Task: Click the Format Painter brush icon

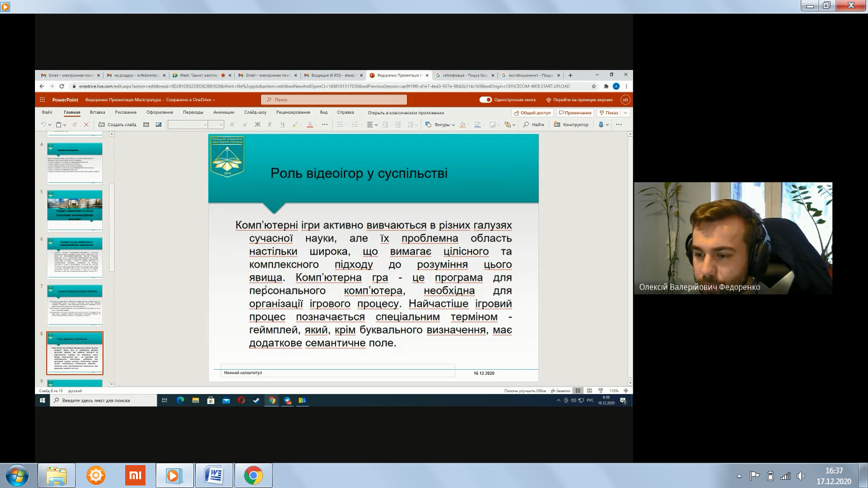Action: click(74, 125)
